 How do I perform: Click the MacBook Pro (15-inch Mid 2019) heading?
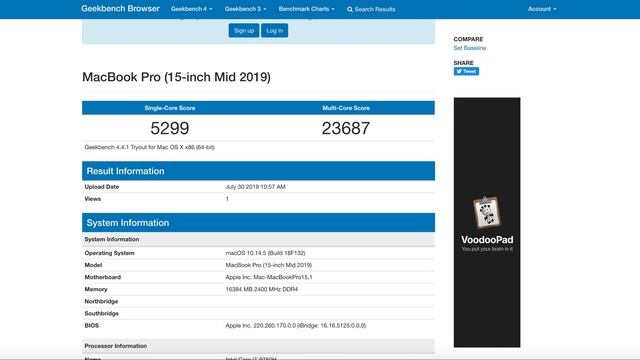176,77
